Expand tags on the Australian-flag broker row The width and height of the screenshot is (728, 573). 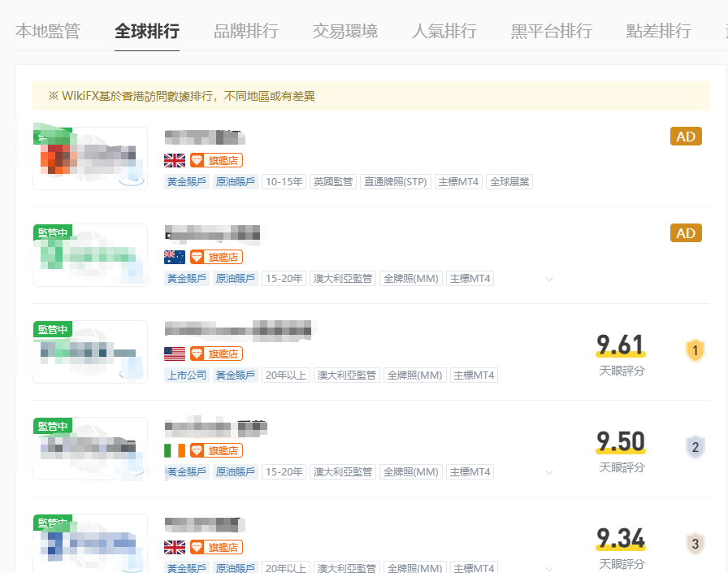pos(549,279)
